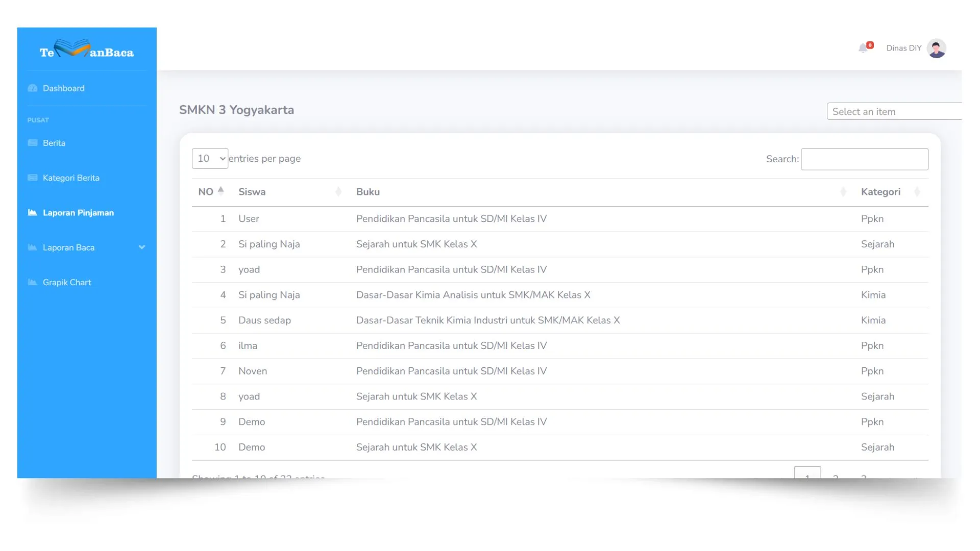Click the Berita sidebar icon
Viewport: 980px width, 551px height.
tap(33, 143)
